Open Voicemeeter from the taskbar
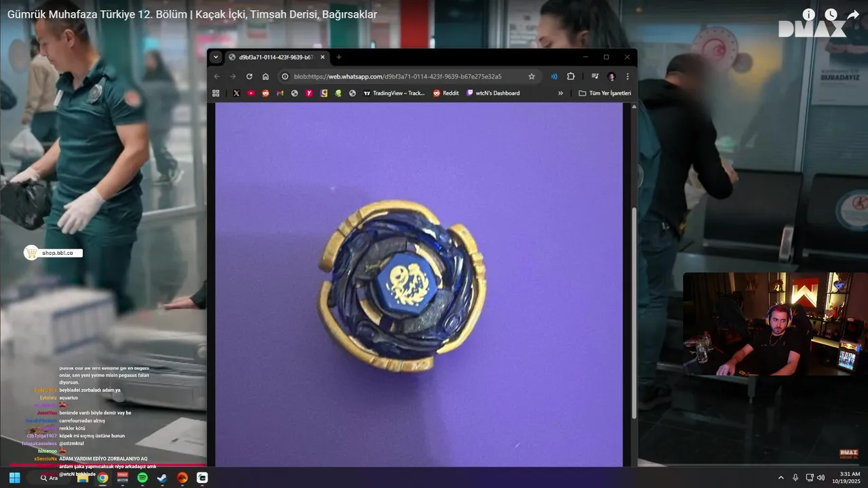This screenshot has width=868, height=488. (x=122, y=478)
